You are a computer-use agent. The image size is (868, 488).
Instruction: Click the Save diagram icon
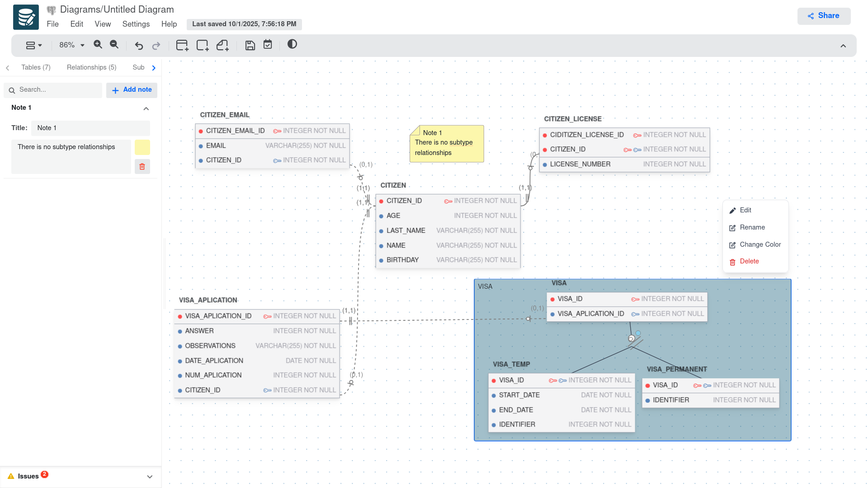tap(250, 45)
